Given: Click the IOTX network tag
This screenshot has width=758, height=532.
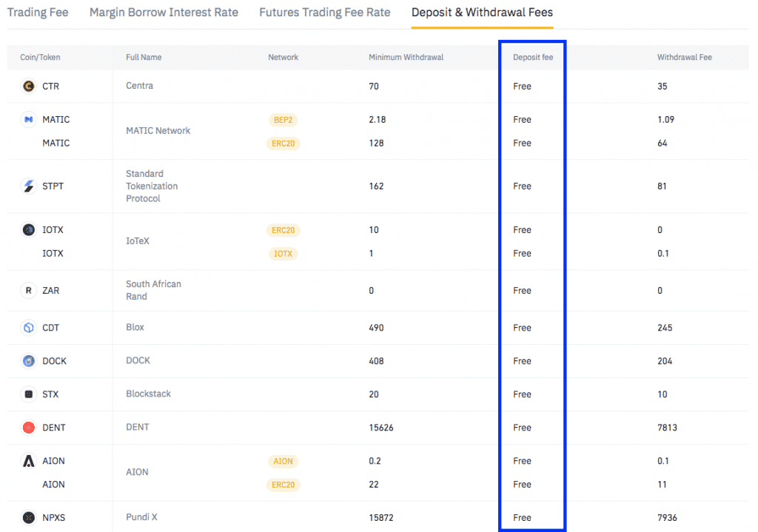Looking at the screenshot, I should point(283,254).
